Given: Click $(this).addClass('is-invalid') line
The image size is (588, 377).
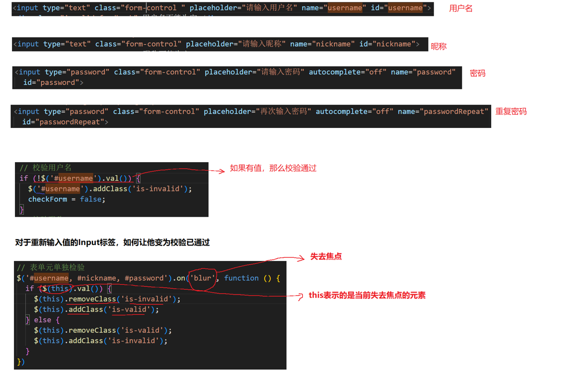Looking at the screenshot, I should (x=100, y=341).
